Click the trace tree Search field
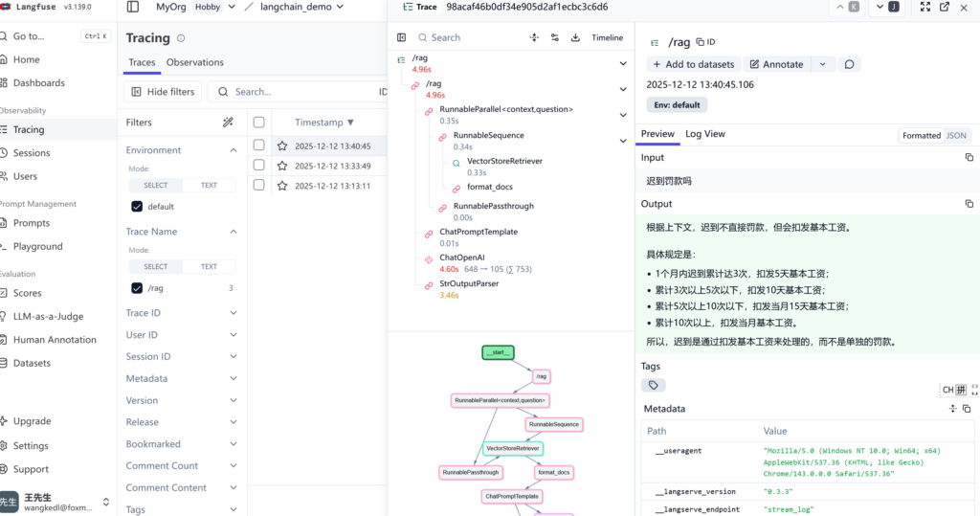Image resolution: width=980 pixels, height=516 pixels. pos(469,38)
